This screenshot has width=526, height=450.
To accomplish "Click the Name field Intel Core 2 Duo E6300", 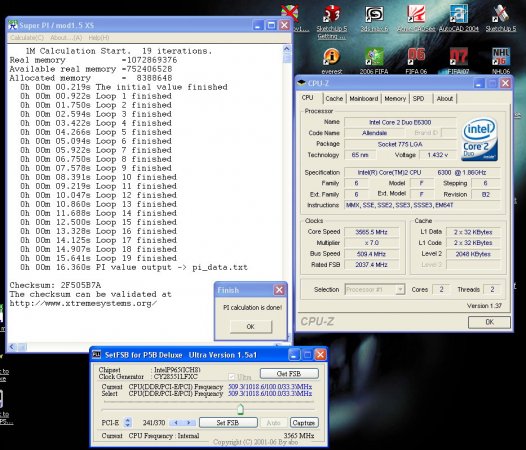I will pyautogui.click(x=400, y=122).
